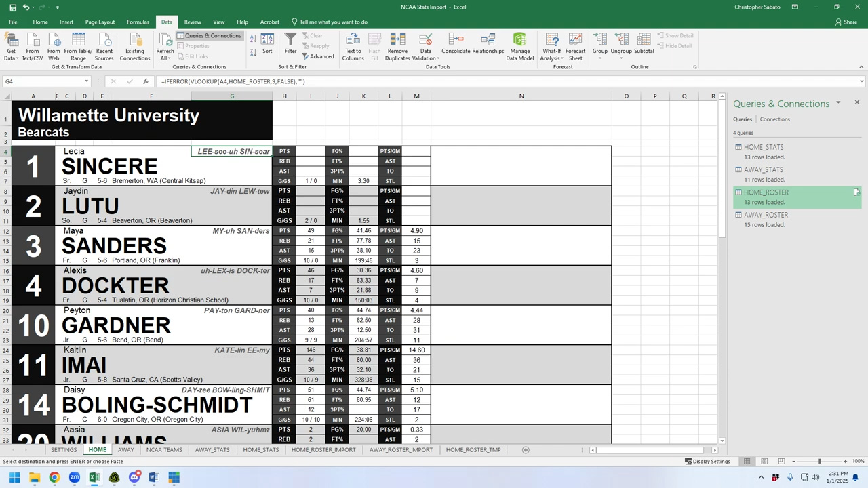Open the AWAY_STATS sheet tab
Image resolution: width=868 pixels, height=488 pixels.
tap(212, 449)
